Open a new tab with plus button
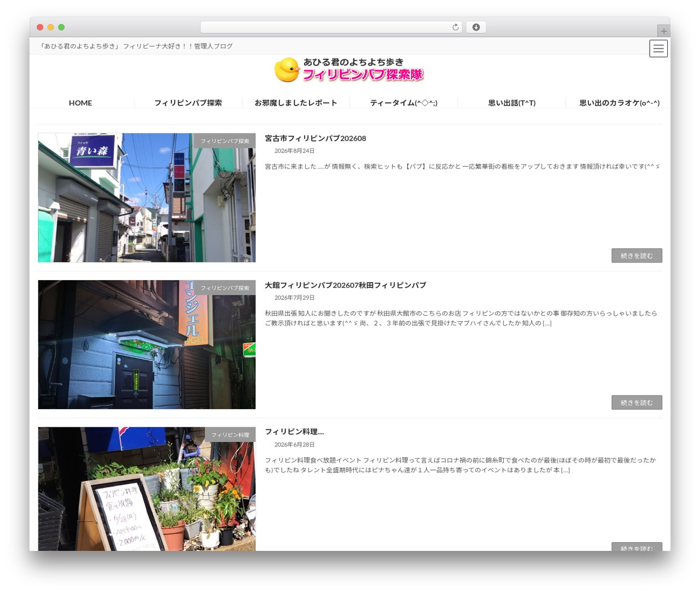This screenshot has width=700, height=593. click(x=663, y=31)
